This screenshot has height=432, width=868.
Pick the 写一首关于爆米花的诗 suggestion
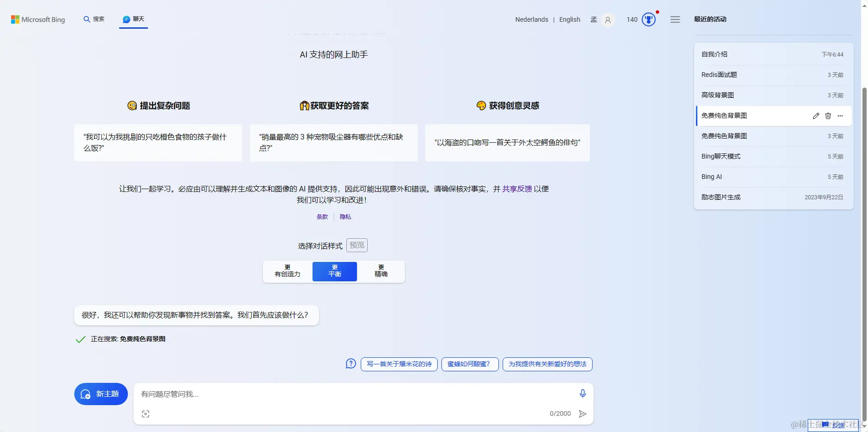[399, 364]
